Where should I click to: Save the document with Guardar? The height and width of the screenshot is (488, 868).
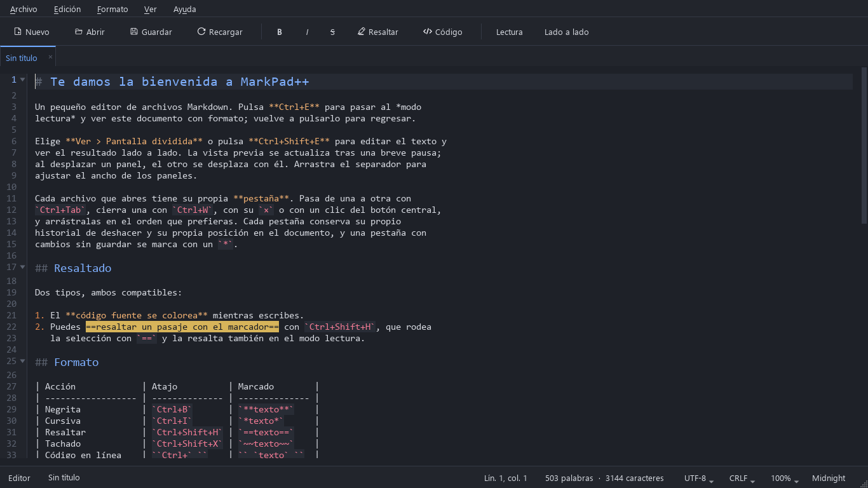[151, 32]
